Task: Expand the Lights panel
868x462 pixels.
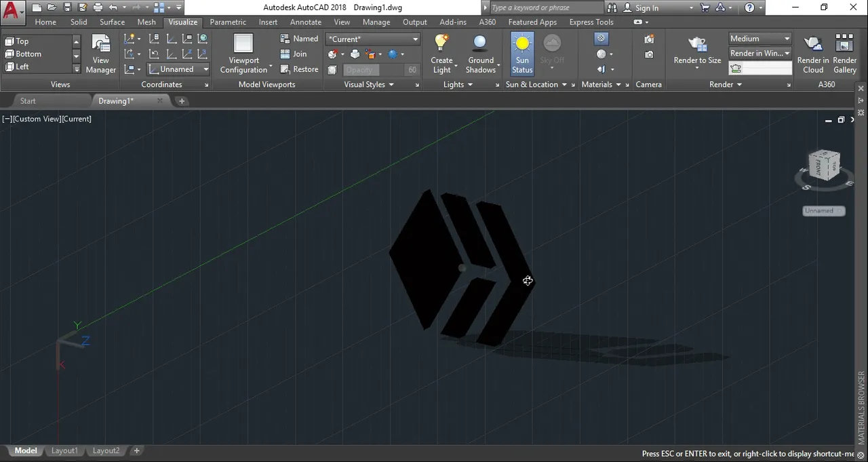Action: [x=458, y=85]
